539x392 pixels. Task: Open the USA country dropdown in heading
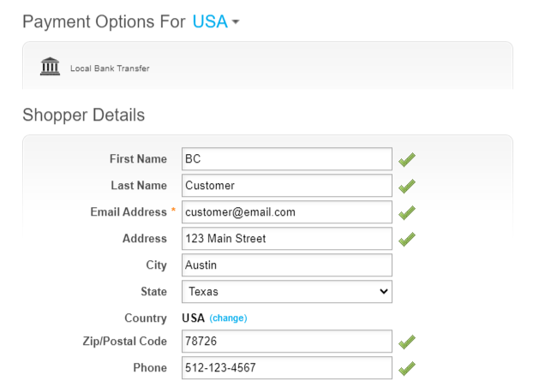(x=210, y=22)
